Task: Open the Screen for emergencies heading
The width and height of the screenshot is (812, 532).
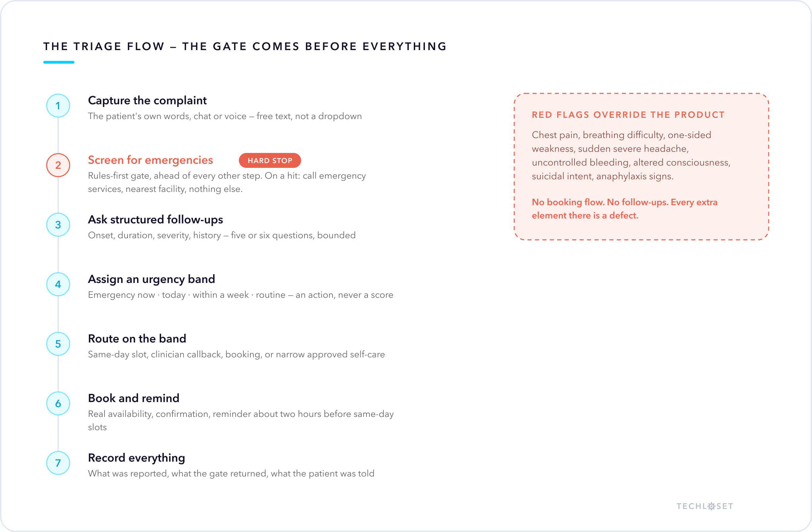Action: [x=151, y=160]
